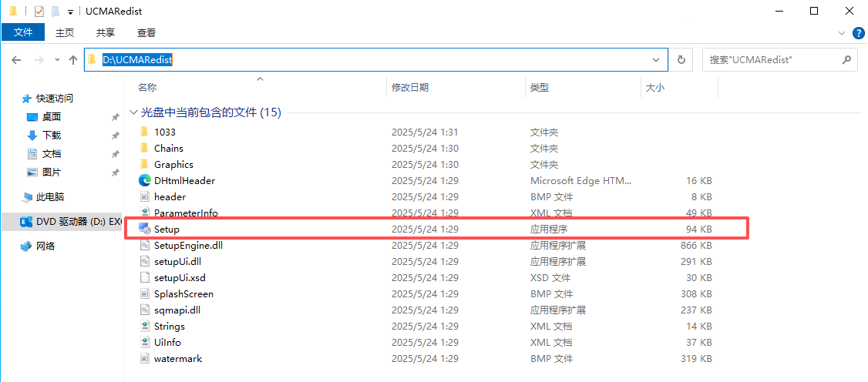This screenshot has width=868, height=382.
Task: Click properties checkmark icon in title bar
Action: tap(39, 12)
